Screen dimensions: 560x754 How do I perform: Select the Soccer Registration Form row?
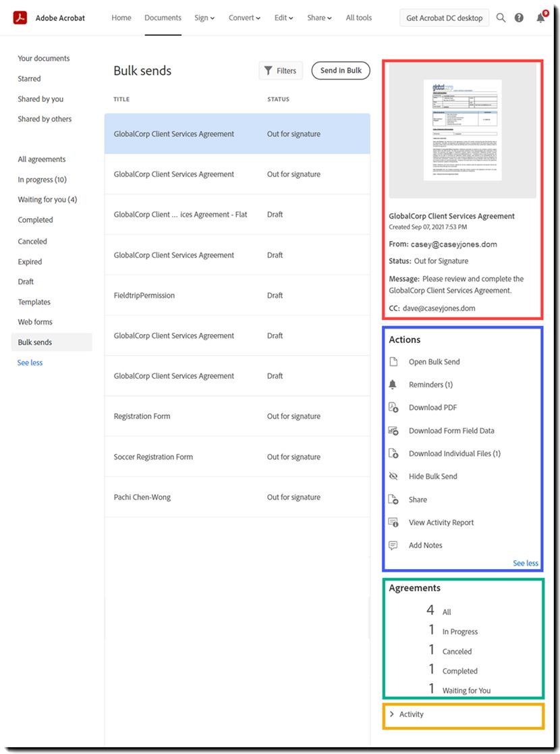[x=237, y=457]
